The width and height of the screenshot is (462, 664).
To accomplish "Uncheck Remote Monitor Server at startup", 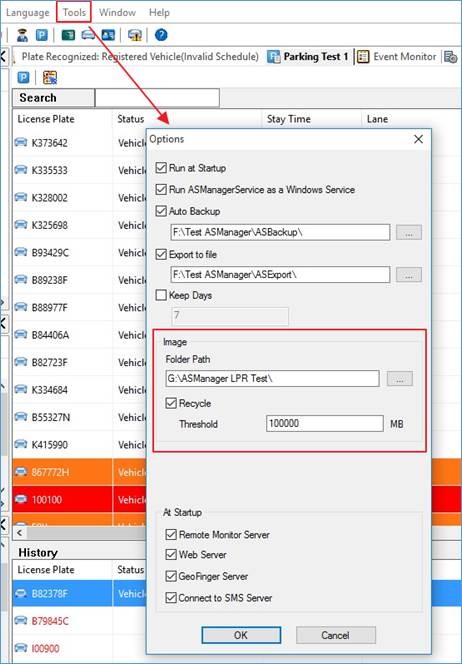I will [171, 534].
